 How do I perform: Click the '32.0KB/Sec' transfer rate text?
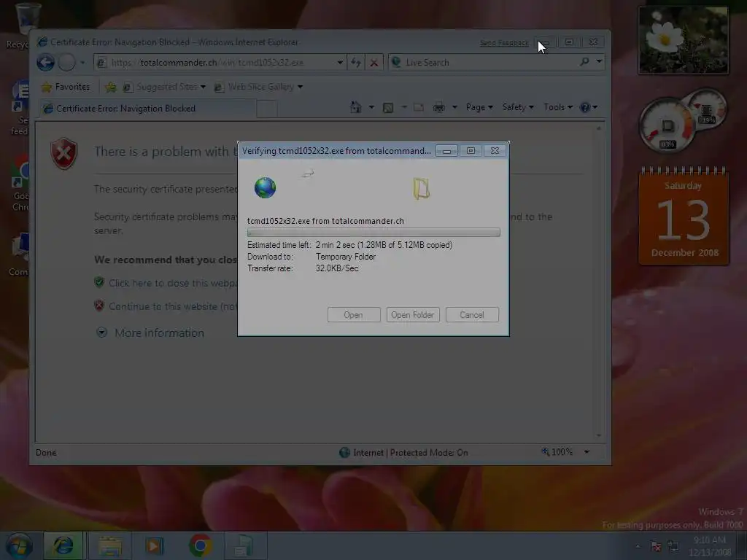tap(337, 268)
